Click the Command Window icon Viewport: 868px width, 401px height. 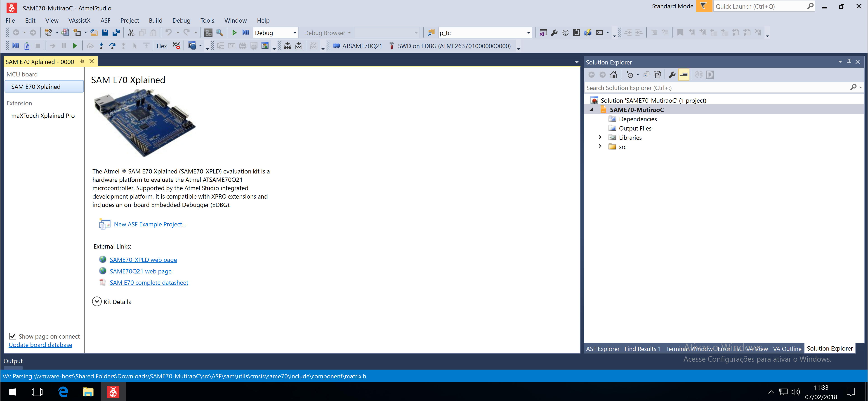pos(599,33)
